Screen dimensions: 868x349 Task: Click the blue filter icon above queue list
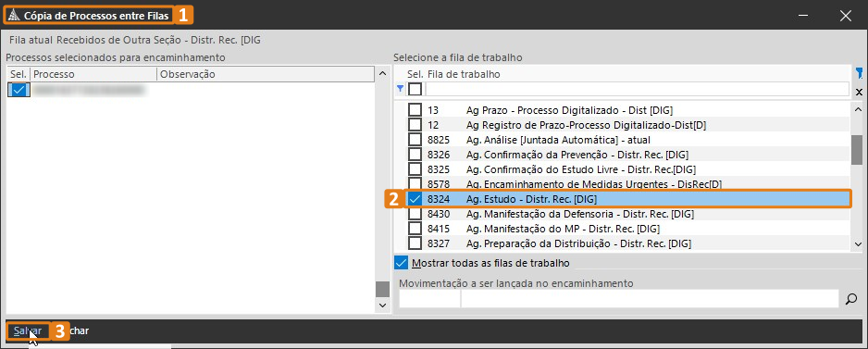[x=859, y=73]
